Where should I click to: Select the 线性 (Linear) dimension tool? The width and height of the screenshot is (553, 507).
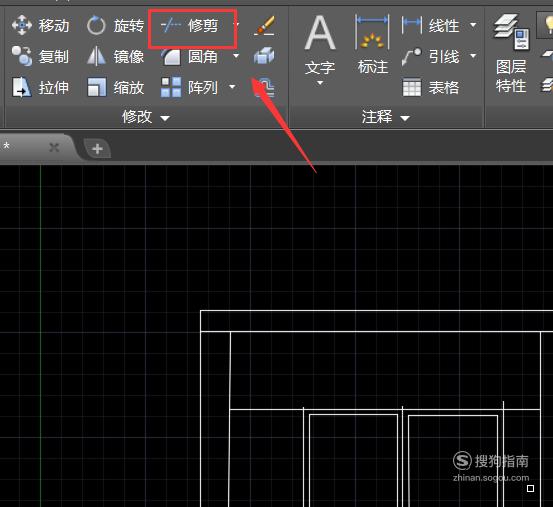point(431,25)
